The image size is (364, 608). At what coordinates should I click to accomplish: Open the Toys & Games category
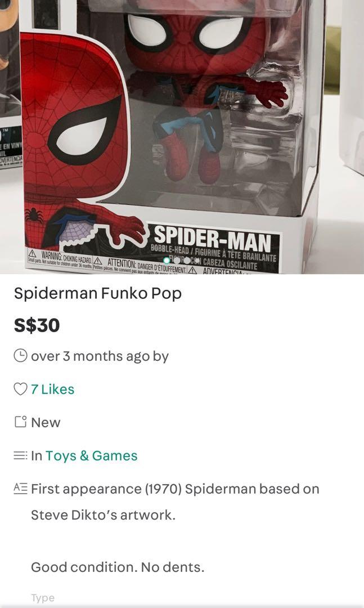[92, 455]
